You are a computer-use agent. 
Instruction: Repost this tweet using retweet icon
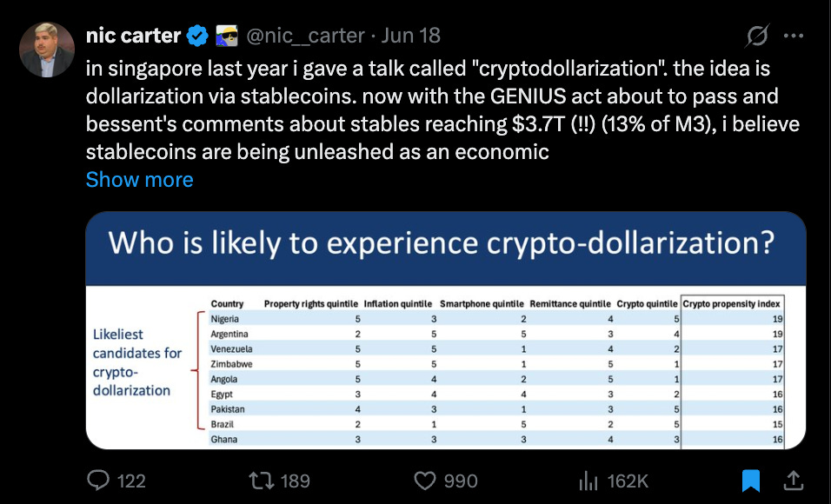click(x=262, y=481)
